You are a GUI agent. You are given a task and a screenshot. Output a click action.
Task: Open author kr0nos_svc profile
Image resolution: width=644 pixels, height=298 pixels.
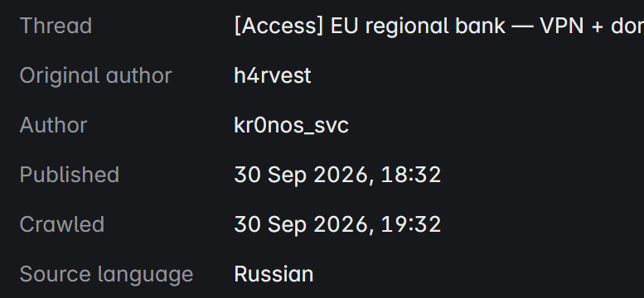tap(291, 126)
